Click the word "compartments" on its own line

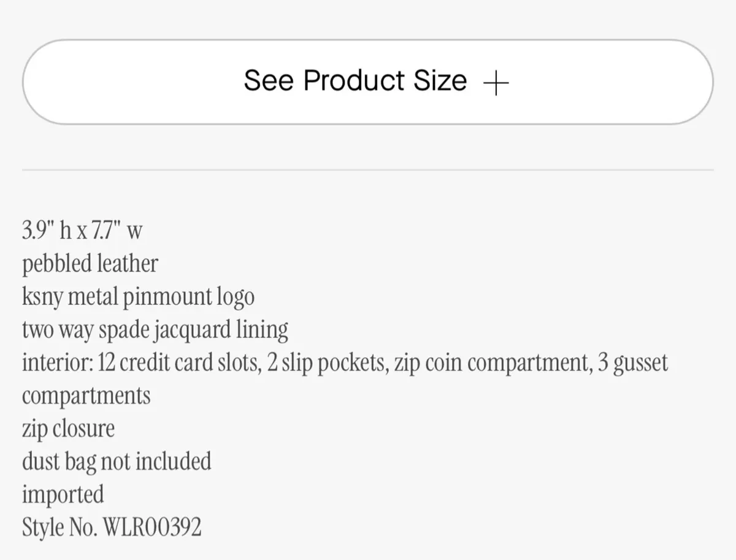point(86,396)
